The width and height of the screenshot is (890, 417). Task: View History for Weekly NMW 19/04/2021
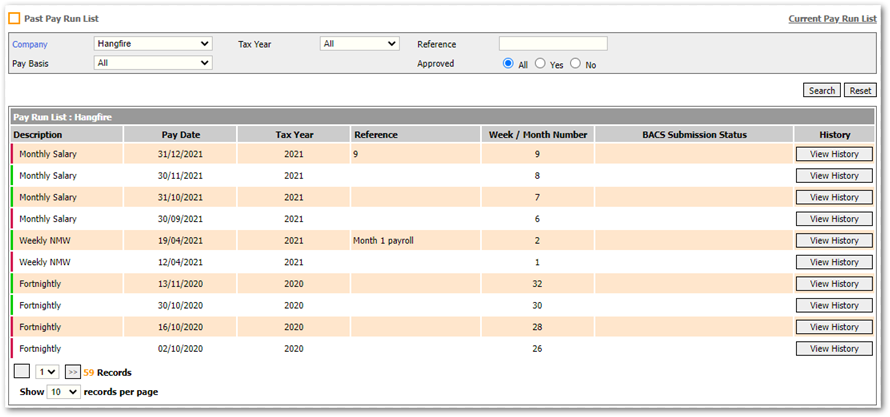833,241
